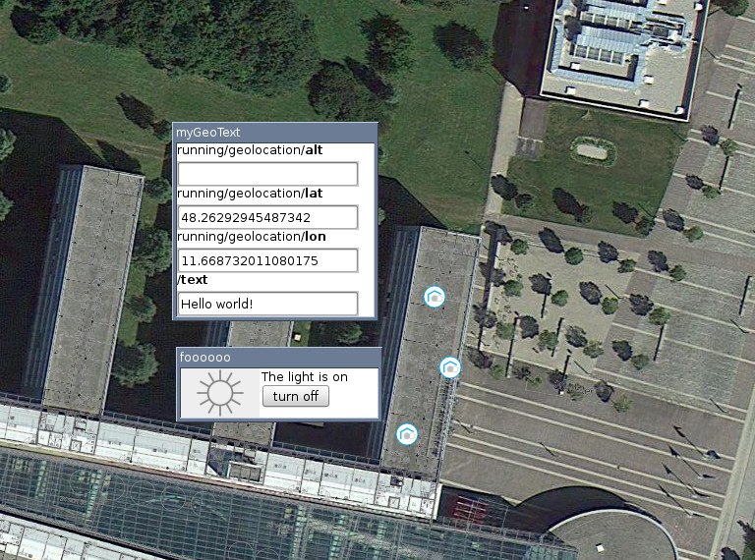Click the running/geolocation/lat label
The image size is (755, 560).
[x=250, y=194]
